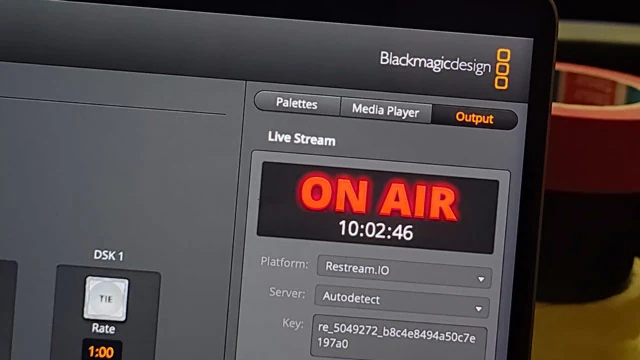Viewport: 640px width, 360px height.
Task: Click the Platform: label
Action: pos(284,262)
